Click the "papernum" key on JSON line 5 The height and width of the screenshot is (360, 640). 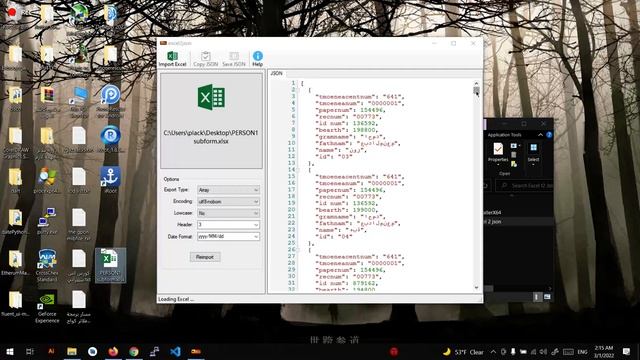click(x=333, y=110)
